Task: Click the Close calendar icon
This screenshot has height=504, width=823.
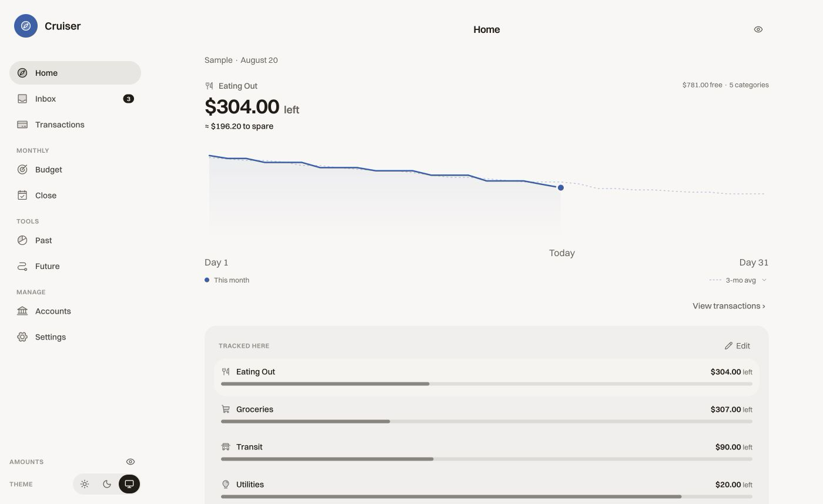Action: pos(22,196)
